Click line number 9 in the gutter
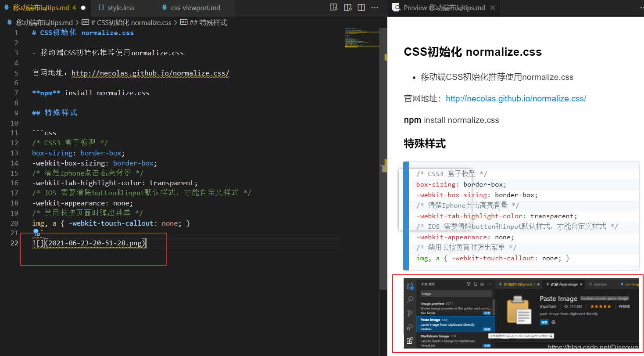644x356 pixels. point(16,113)
